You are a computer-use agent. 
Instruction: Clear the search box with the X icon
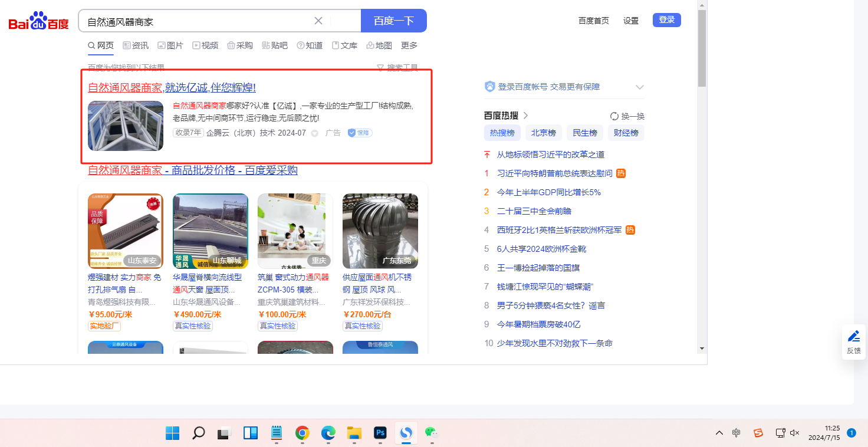click(x=318, y=21)
